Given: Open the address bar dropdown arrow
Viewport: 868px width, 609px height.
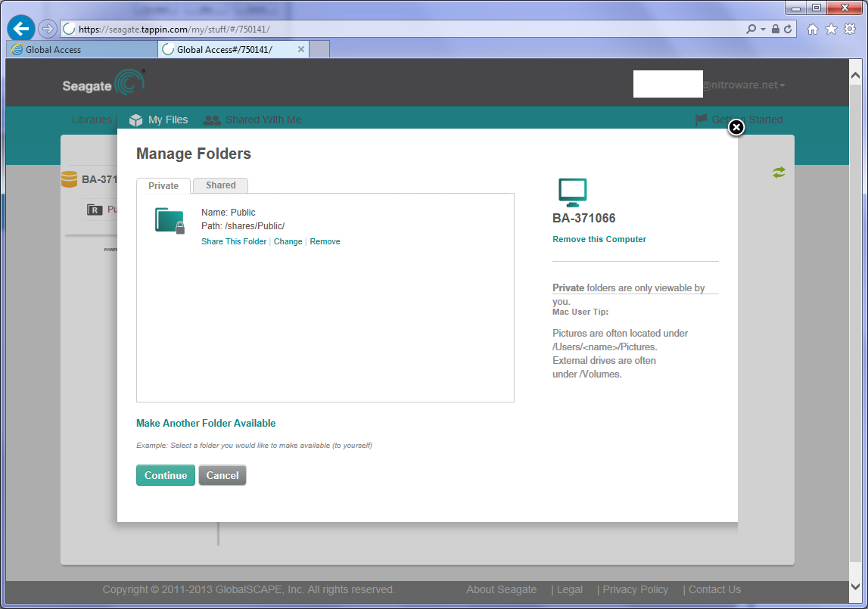Looking at the screenshot, I should click(x=764, y=29).
